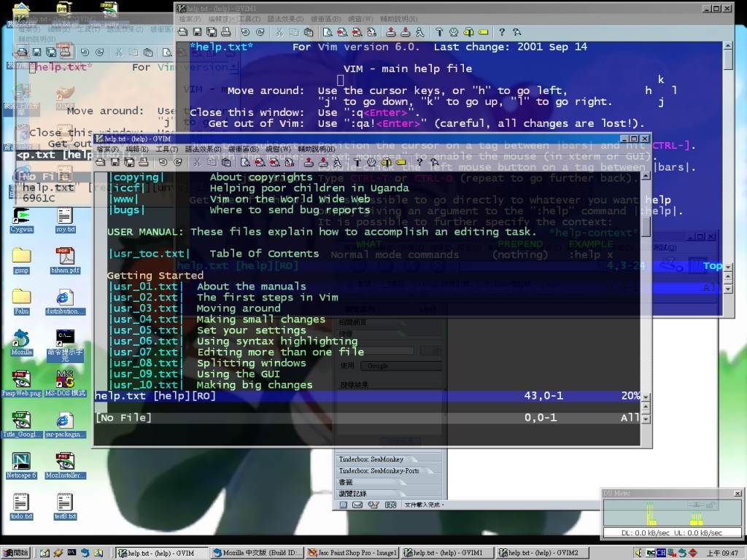Click Open file icon in GVIM1 window toolbar
Image resolution: width=747 pixels, height=560 pixels.
(182, 32)
